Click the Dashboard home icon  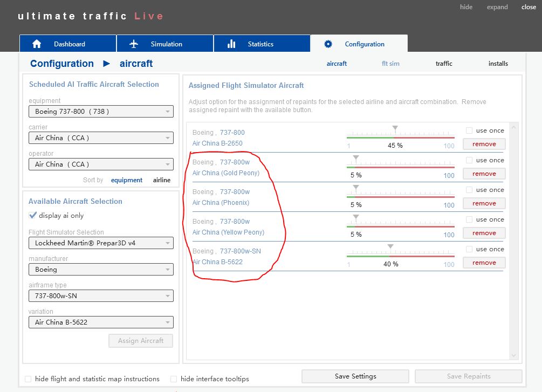point(37,44)
